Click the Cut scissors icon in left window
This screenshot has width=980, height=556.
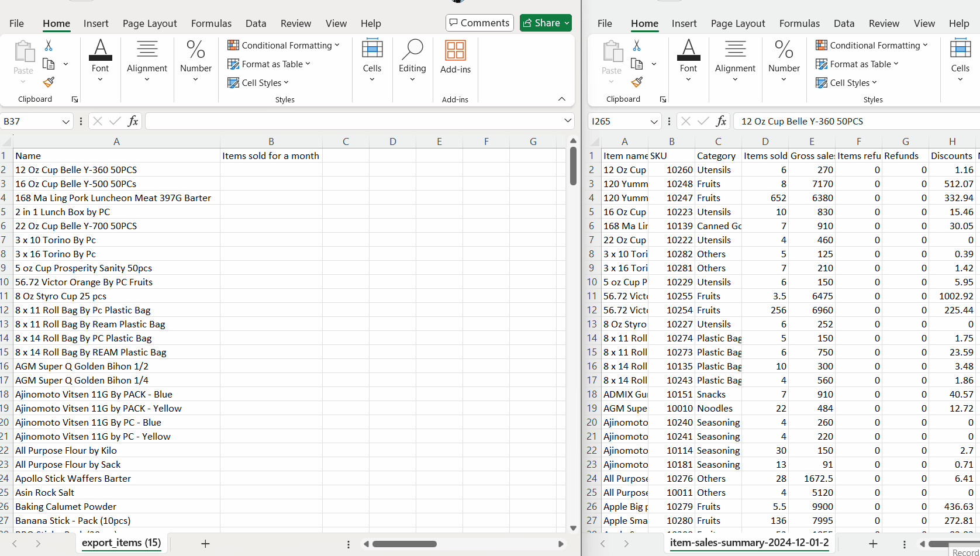pos(49,46)
